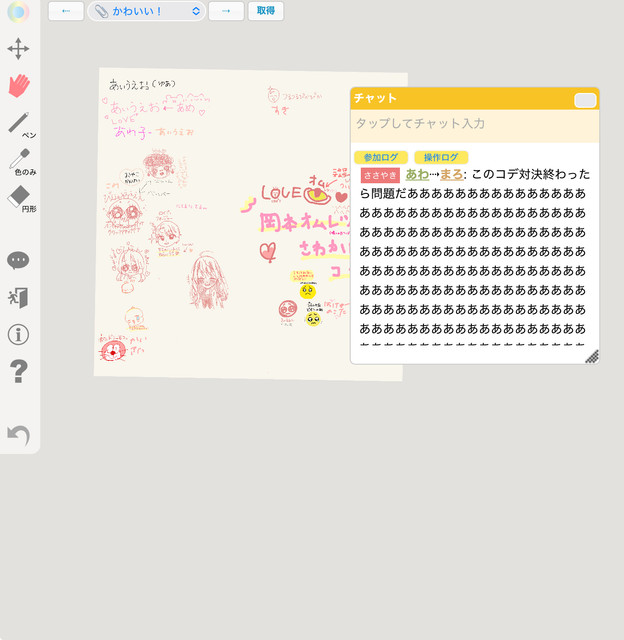Click the chat input field
Viewport: 624px width, 640px height.
click(474, 124)
